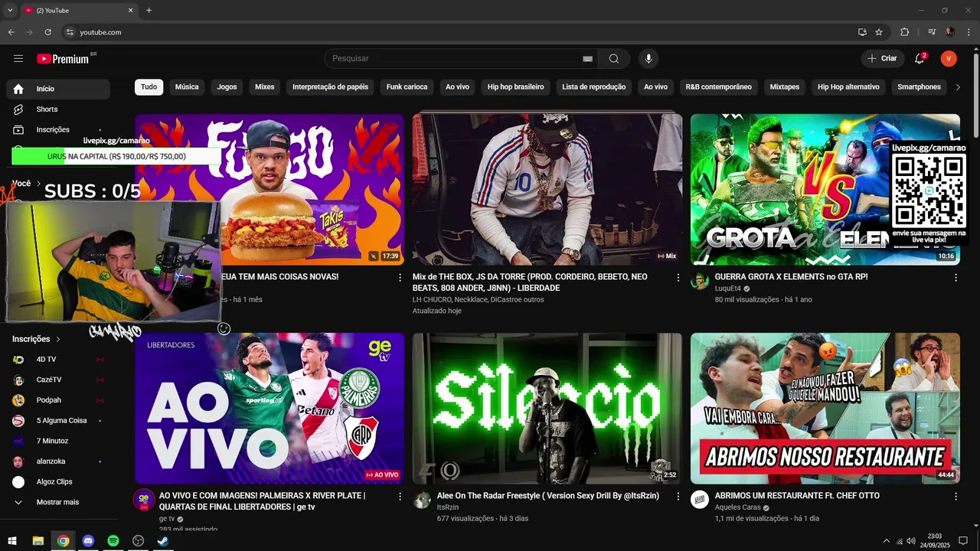This screenshot has height=551, width=980.
Task: Open the YouTube hamburger guide menu
Action: coord(18,58)
